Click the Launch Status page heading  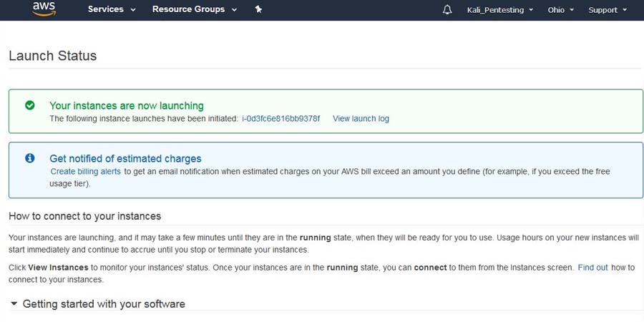point(52,56)
